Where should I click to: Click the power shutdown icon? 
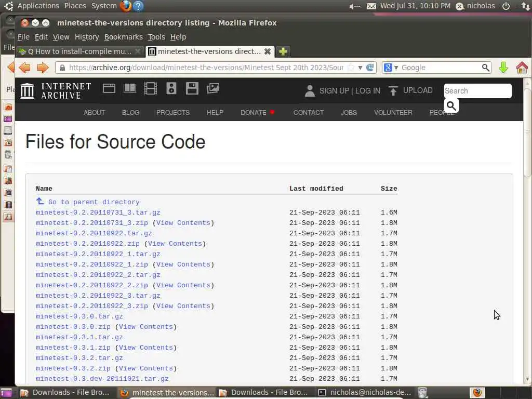(506, 6)
